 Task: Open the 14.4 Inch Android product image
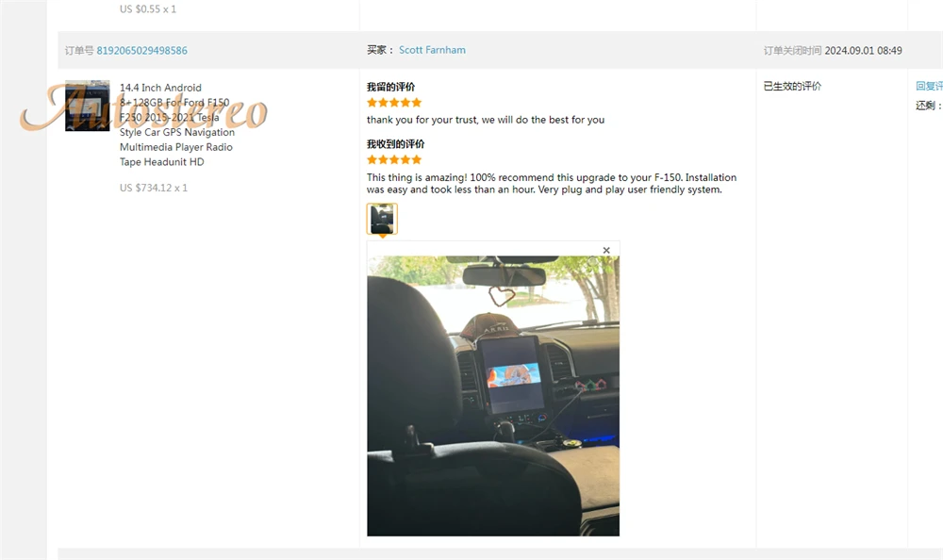(x=87, y=106)
